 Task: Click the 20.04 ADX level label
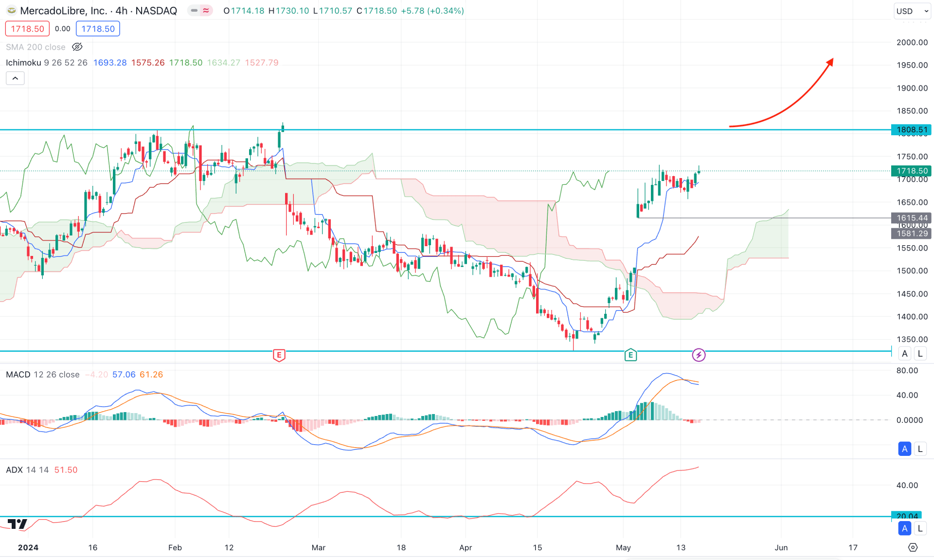pyautogui.click(x=907, y=516)
